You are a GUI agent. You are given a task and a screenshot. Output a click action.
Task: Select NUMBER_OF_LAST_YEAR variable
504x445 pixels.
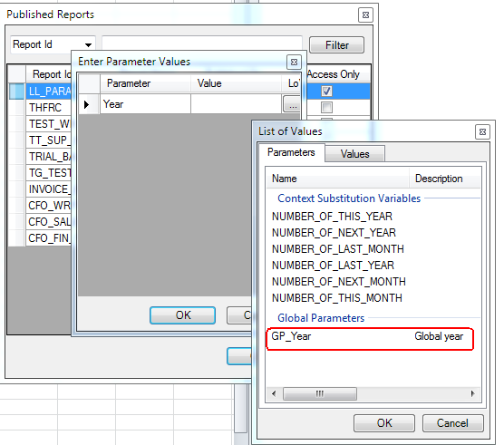(333, 266)
